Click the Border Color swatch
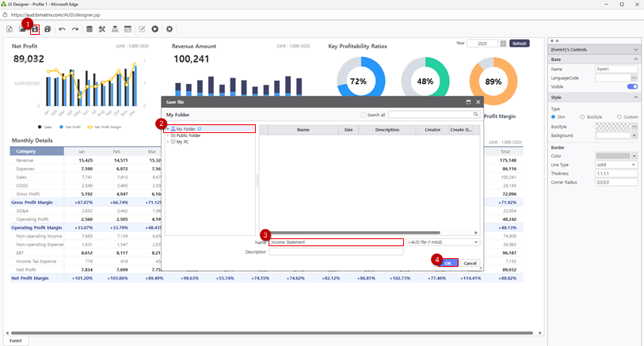Viewport: 644px width, 346px height. point(613,156)
